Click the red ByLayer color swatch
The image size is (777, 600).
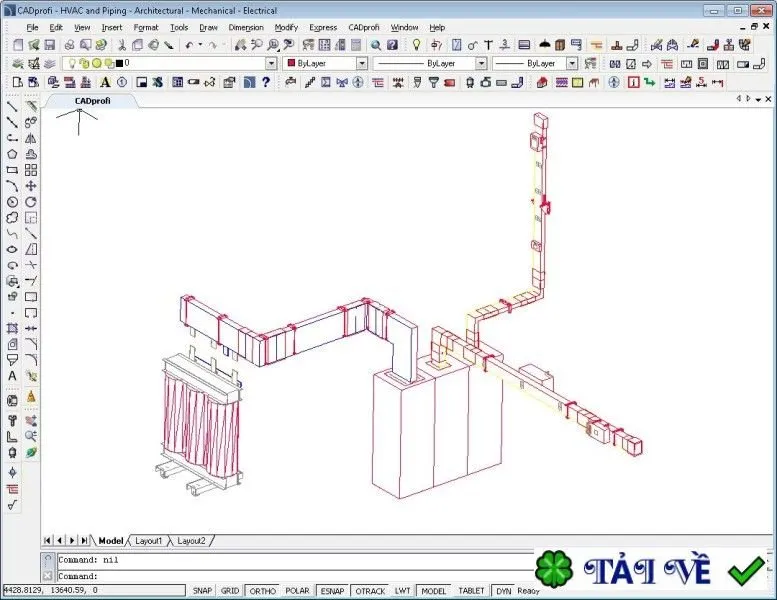pyautogui.click(x=291, y=63)
